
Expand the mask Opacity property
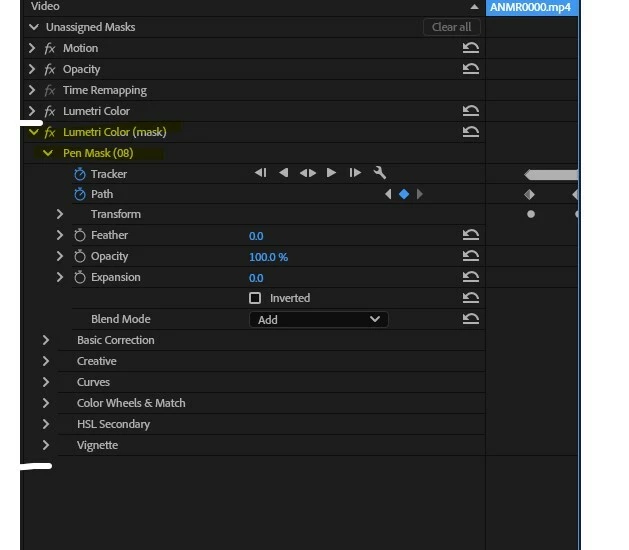(x=59, y=256)
